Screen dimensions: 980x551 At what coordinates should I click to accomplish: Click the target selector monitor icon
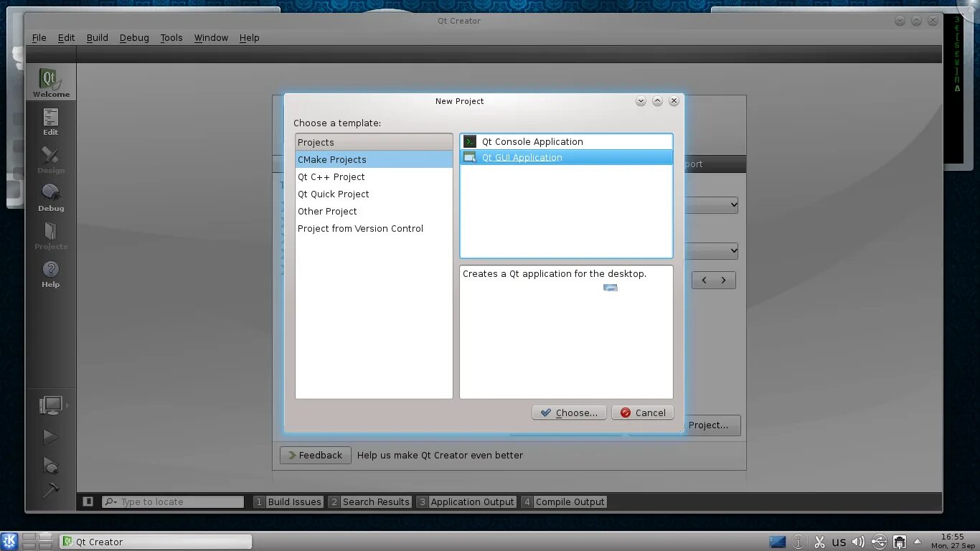[51, 405]
